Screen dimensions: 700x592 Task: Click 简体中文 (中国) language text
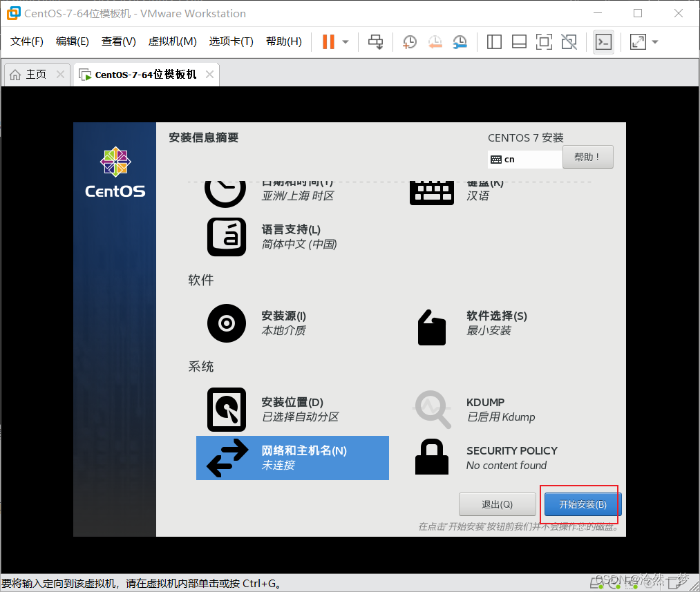click(299, 244)
